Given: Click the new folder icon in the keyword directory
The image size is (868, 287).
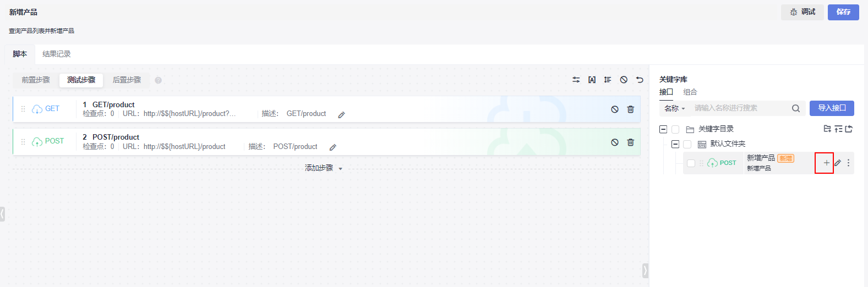Looking at the screenshot, I should pyautogui.click(x=827, y=129).
